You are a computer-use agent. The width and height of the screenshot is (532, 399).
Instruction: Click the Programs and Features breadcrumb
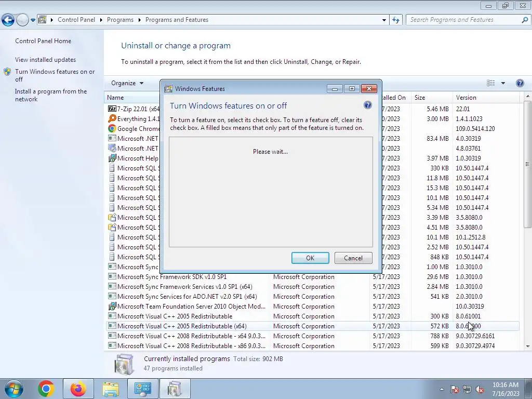point(177,20)
